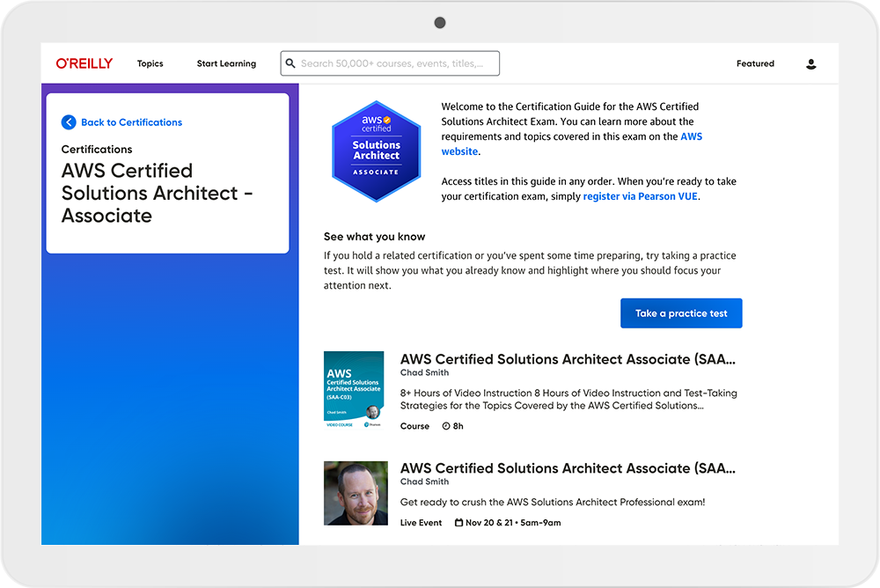Click the Get ready to crush description
Viewport: 880px width, 588px height.
coord(553,502)
